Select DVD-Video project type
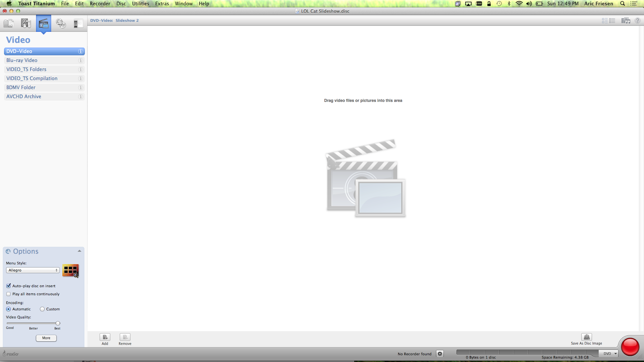Viewport: 644px width, 362px height. pos(44,51)
